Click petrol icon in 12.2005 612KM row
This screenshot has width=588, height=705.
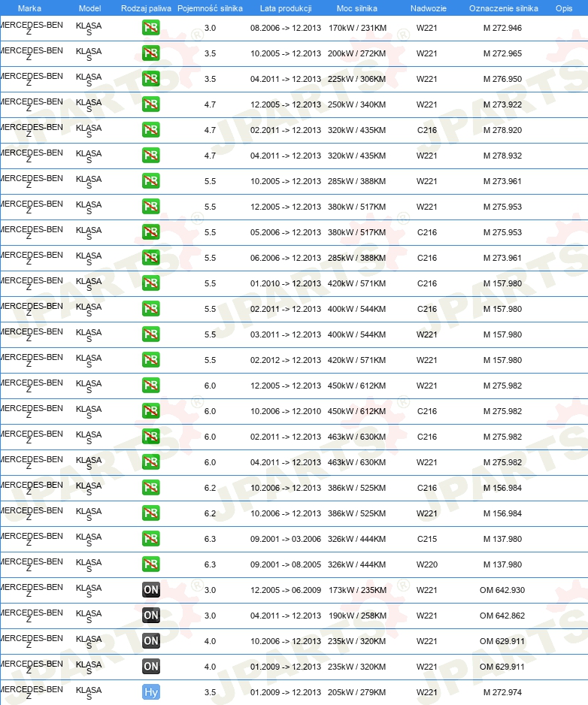pyautogui.click(x=150, y=386)
